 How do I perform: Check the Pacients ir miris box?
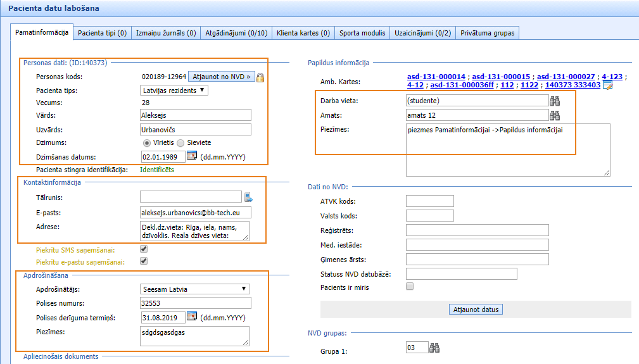(410, 286)
